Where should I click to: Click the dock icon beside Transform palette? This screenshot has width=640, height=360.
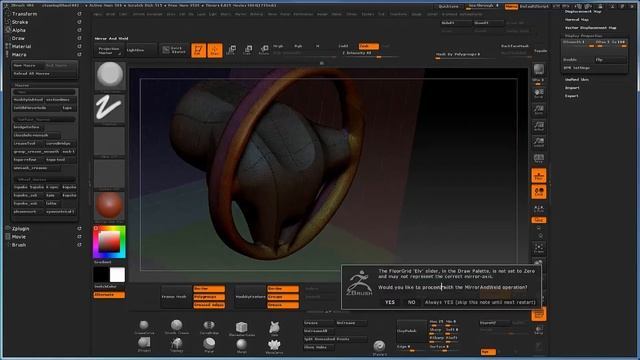79,14
